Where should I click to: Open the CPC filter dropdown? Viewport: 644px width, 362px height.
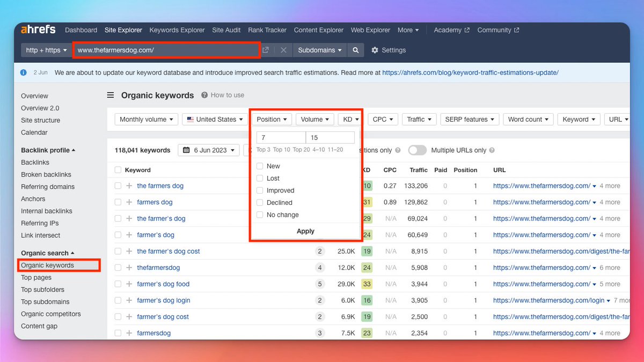[x=383, y=119]
